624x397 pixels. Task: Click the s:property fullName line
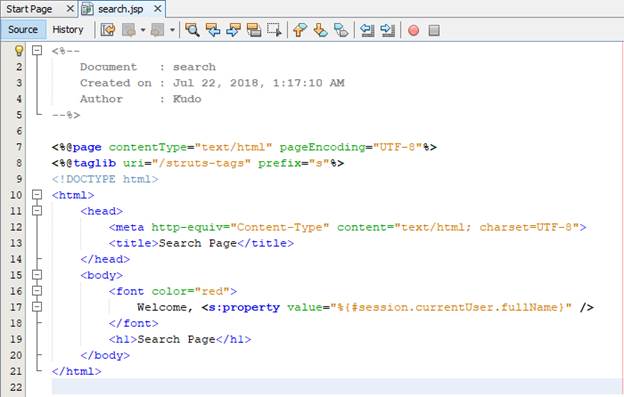(x=365, y=307)
